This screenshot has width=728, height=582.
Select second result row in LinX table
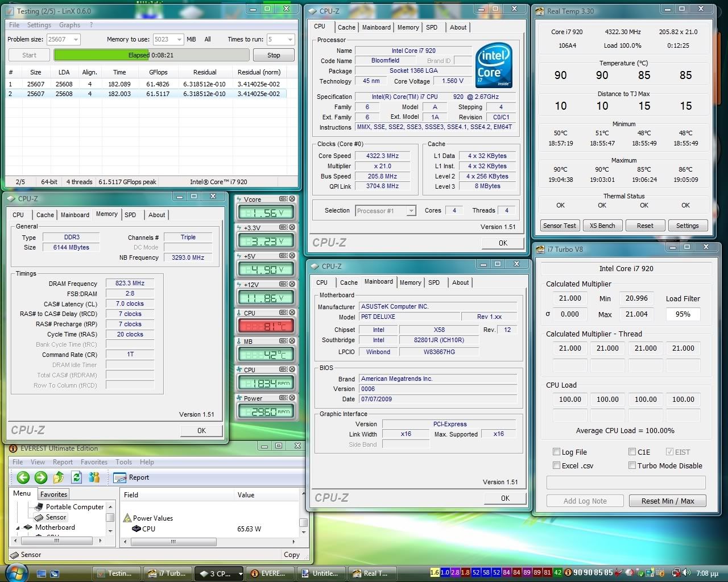pyautogui.click(x=146, y=94)
